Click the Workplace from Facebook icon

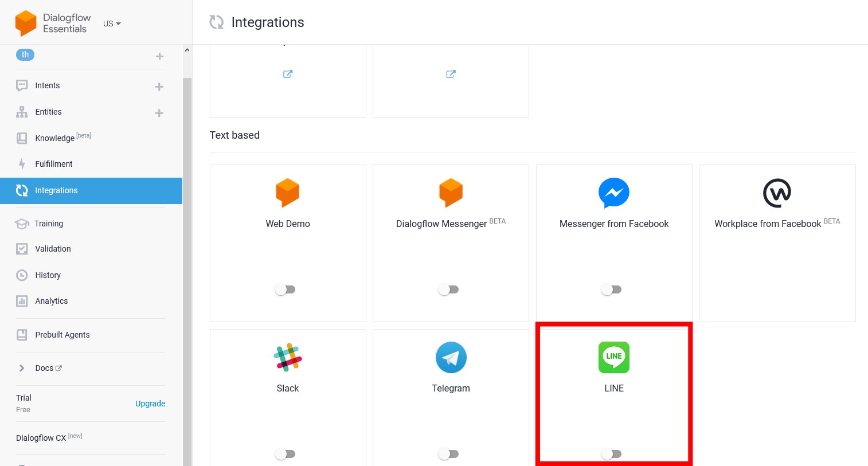click(777, 193)
